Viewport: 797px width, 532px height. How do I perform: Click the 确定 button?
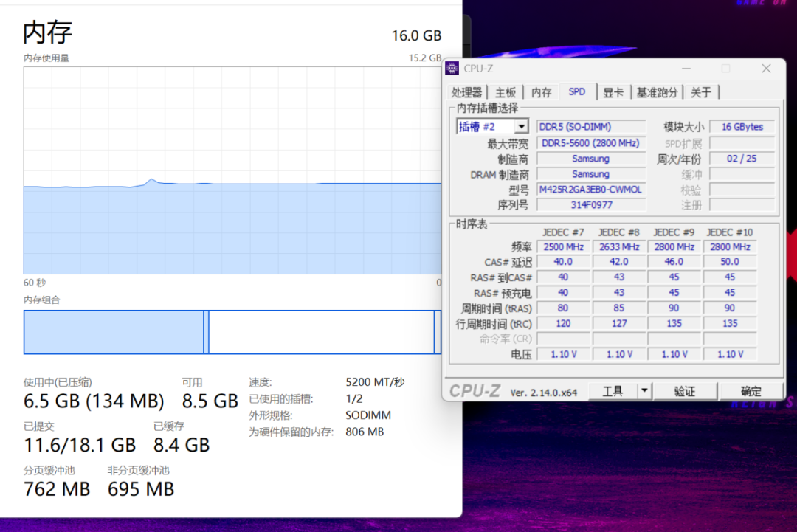[x=751, y=391]
